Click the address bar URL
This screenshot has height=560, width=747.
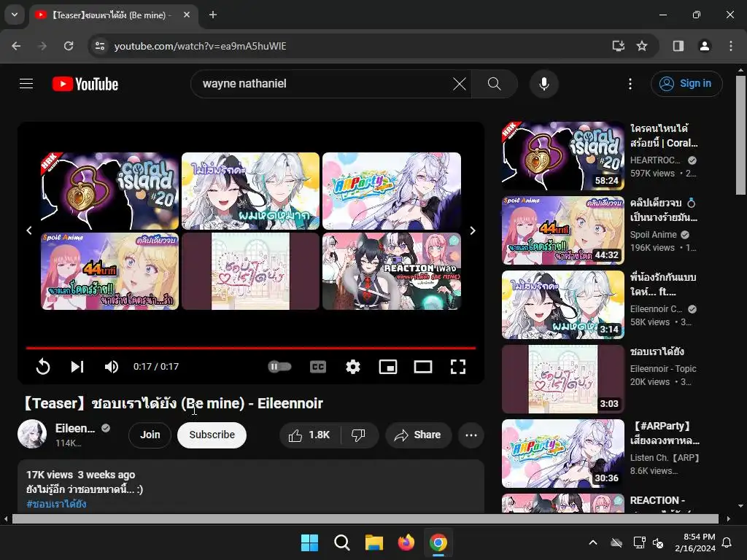pos(200,46)
